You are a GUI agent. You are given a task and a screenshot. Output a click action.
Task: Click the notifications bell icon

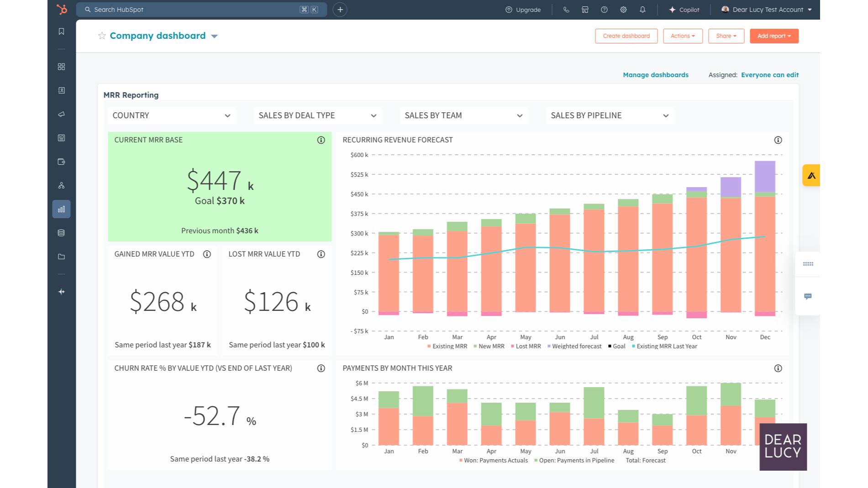(642, 10)
